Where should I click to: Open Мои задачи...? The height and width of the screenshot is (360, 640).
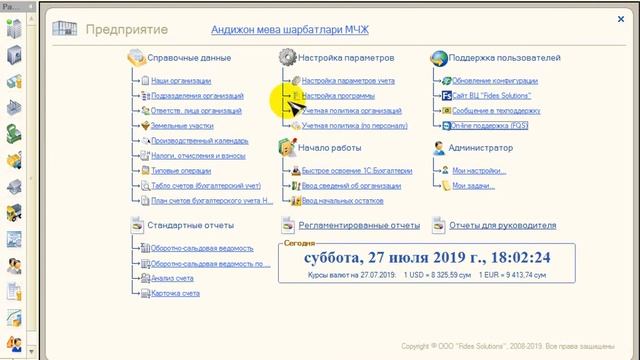[x=473, y=186]
